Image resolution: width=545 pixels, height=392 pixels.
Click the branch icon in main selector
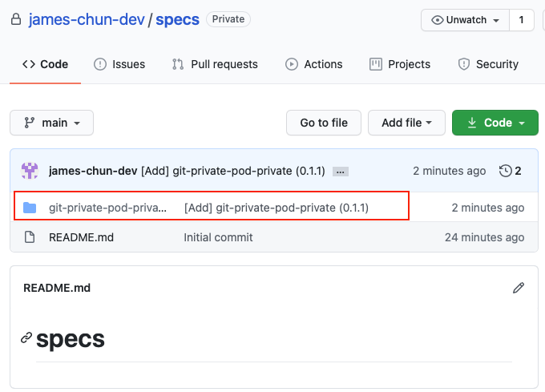click(29, 123)
